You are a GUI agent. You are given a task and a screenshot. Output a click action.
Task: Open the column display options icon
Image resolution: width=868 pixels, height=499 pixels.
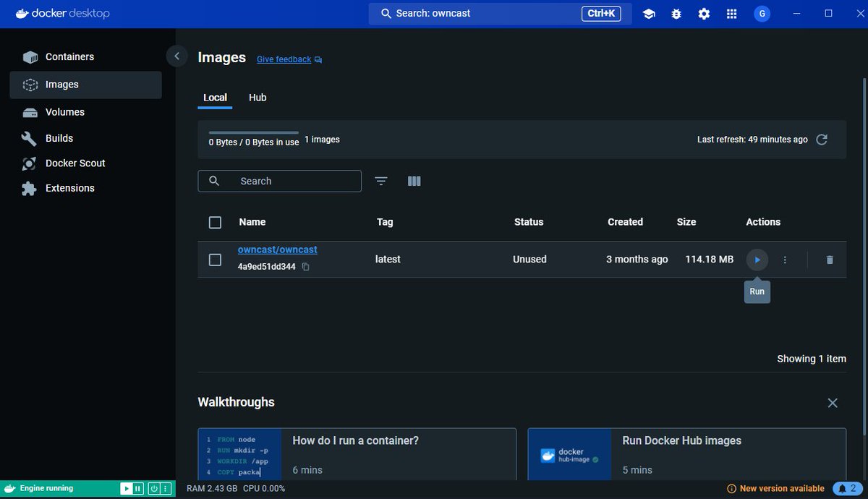click(414, 181)
